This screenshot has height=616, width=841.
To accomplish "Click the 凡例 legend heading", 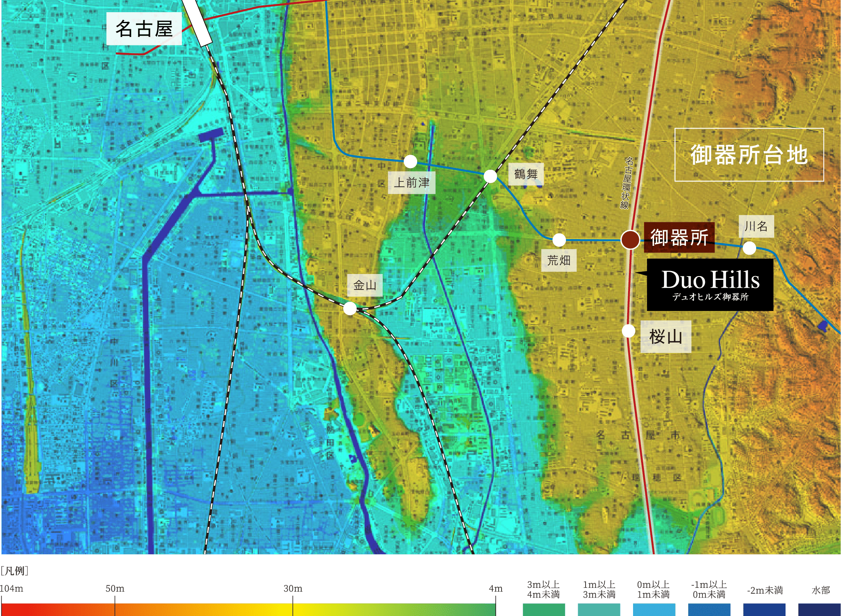I will click(x=15, y=571).
